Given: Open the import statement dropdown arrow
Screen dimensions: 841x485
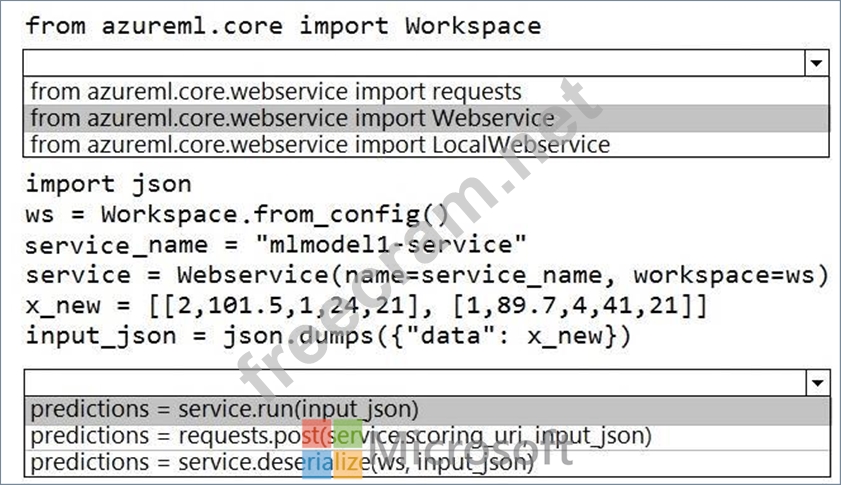Looking at the screenshot, I should (x=818, y=64).
